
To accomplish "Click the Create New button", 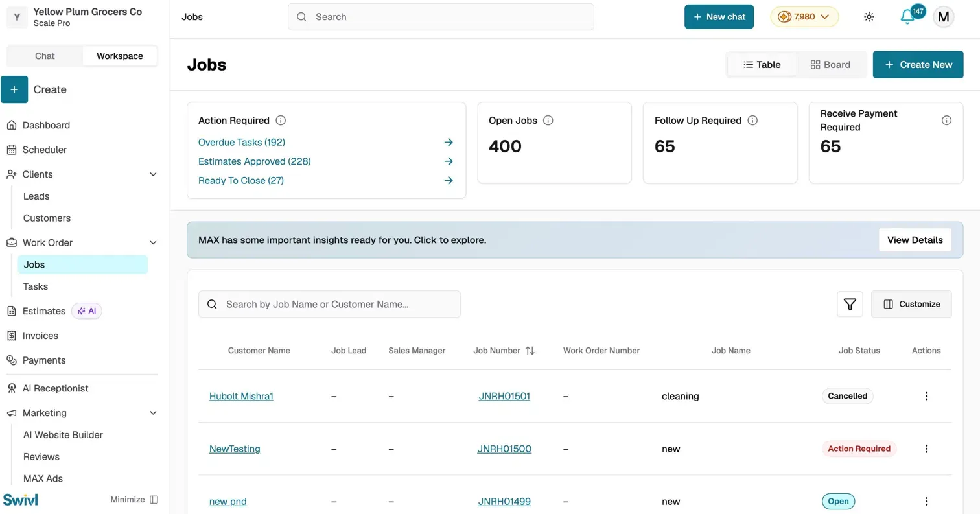I will [918, 65].
